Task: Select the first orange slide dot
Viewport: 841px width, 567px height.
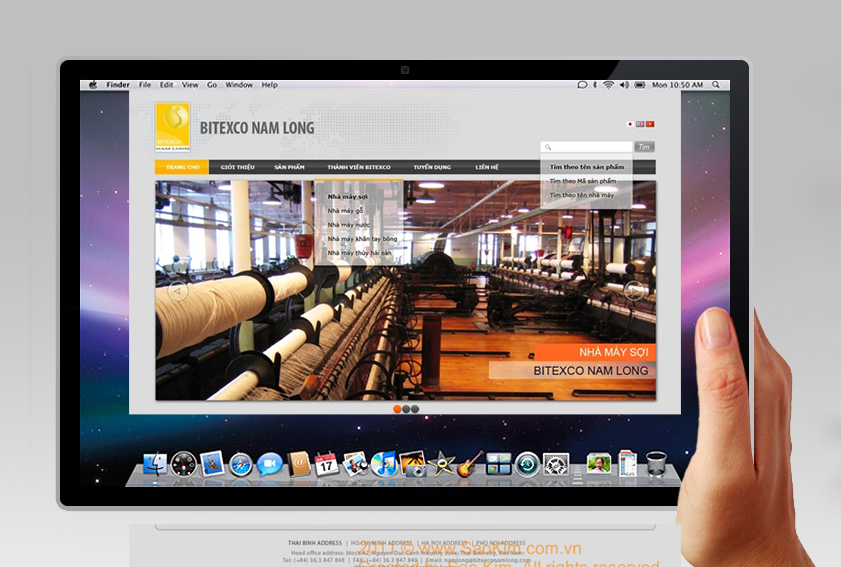Action: pyautogui.click(x=397, y=409)
